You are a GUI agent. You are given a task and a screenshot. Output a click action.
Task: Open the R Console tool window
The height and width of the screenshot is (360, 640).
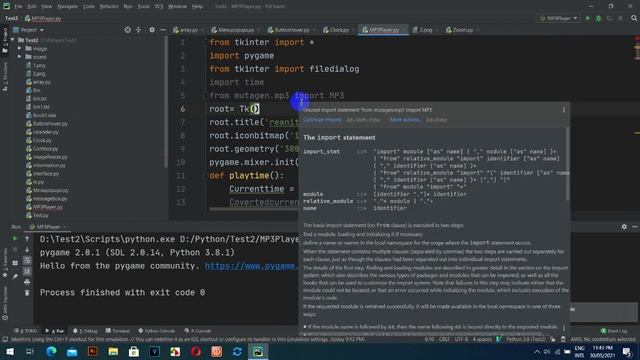[198, 331]
